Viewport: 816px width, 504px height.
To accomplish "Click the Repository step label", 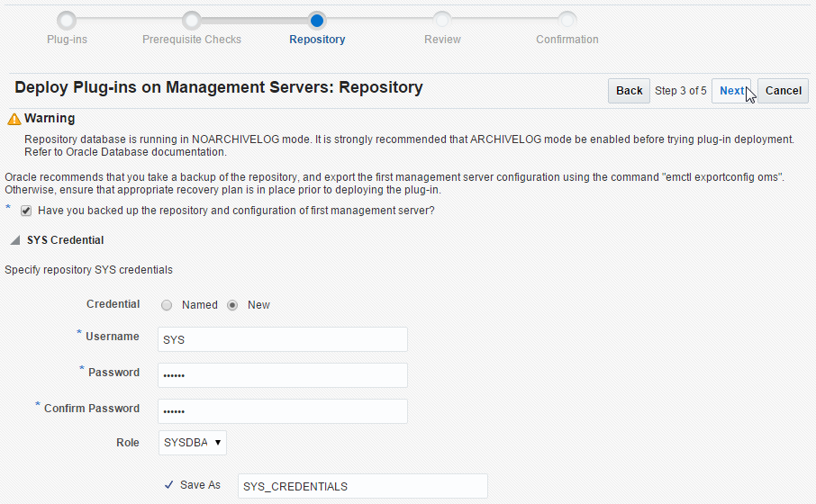I will (317, 40).
